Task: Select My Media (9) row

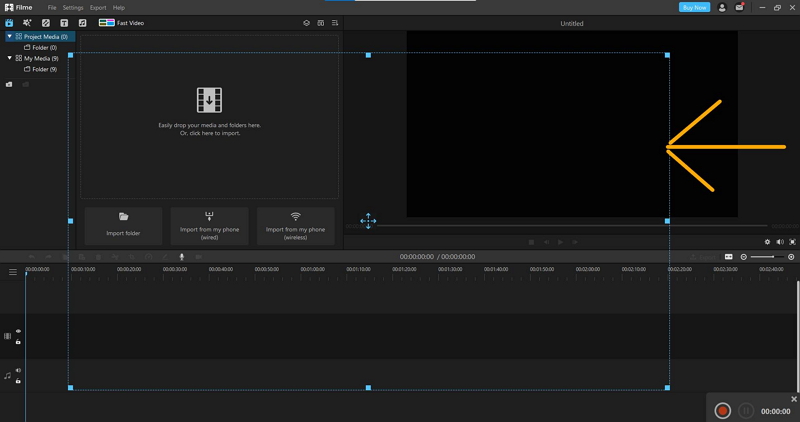Action: 37,58
